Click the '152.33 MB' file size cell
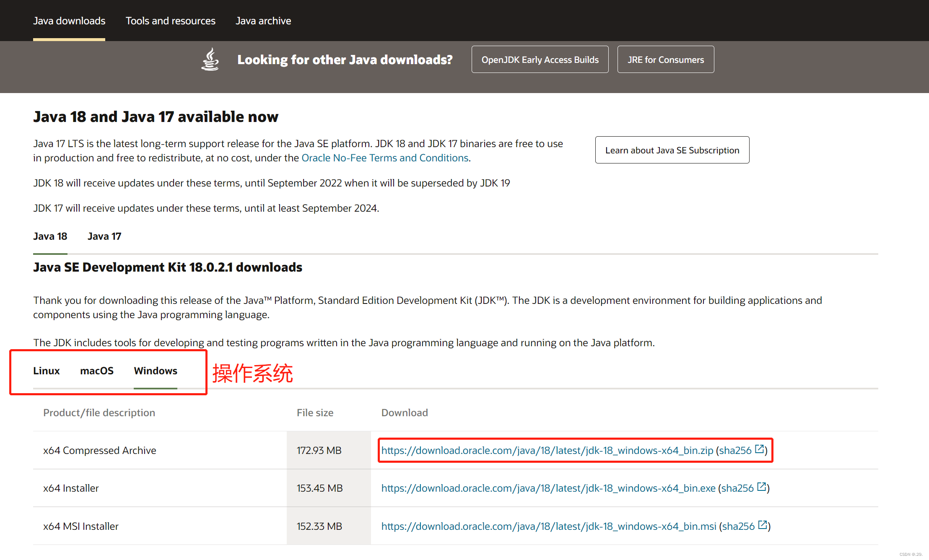Image resolution: width=929 pixels, height=560 pixels. pos(329,526)
